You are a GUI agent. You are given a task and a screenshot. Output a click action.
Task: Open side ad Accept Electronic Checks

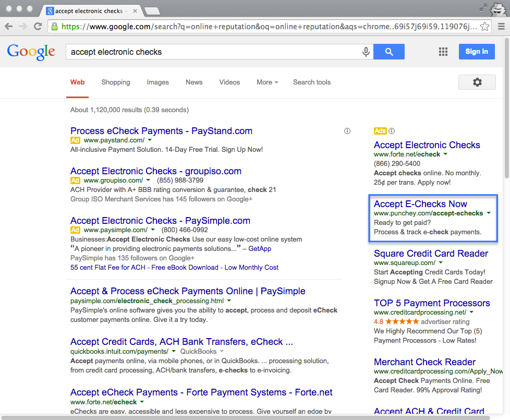(427, 145)
